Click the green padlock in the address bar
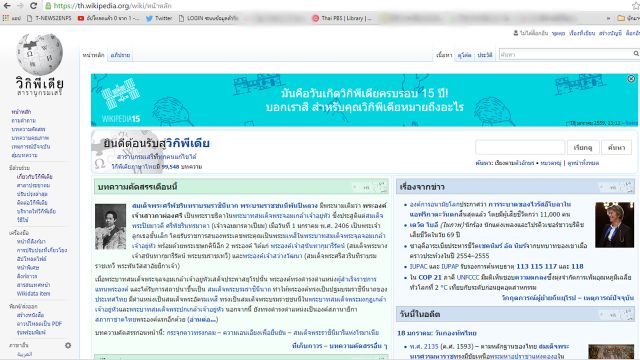The width and height of the screenshot is (640, 360). (x=48, y=6)
